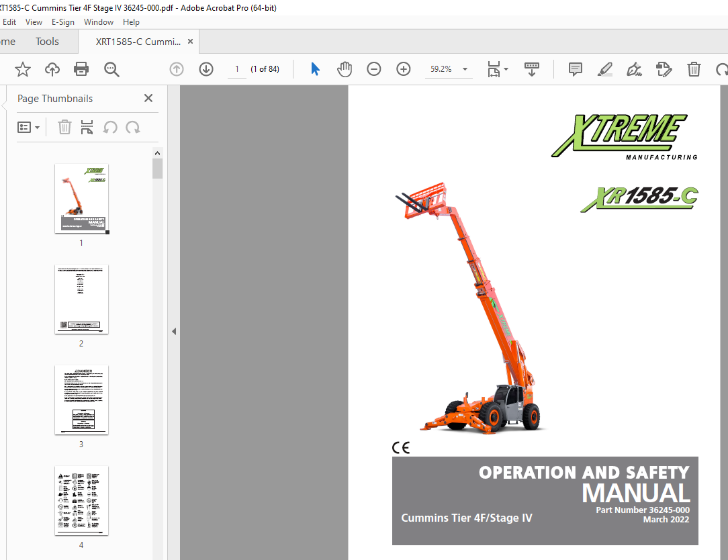Open the Help menu
728x560 pixels.
131,22
